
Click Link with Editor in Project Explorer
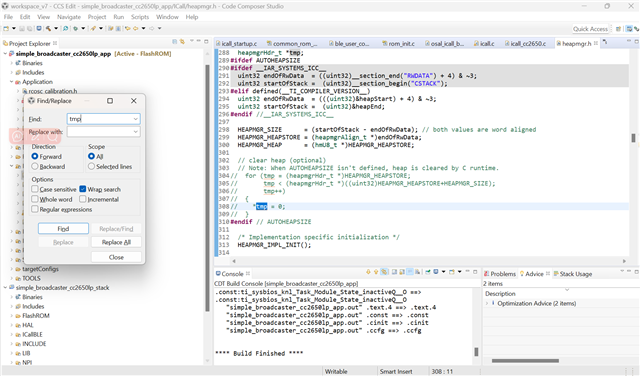click(182, 42)
